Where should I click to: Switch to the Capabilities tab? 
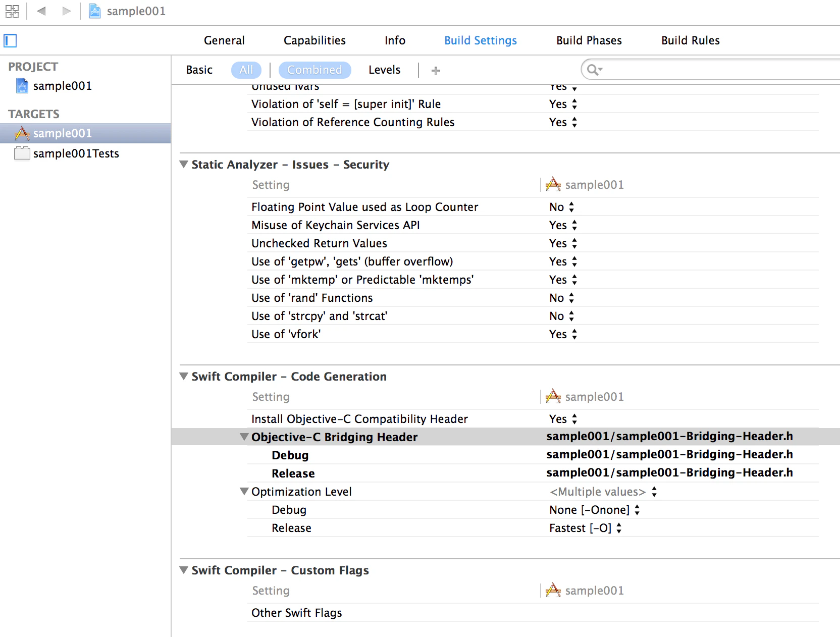coord(314,40)
